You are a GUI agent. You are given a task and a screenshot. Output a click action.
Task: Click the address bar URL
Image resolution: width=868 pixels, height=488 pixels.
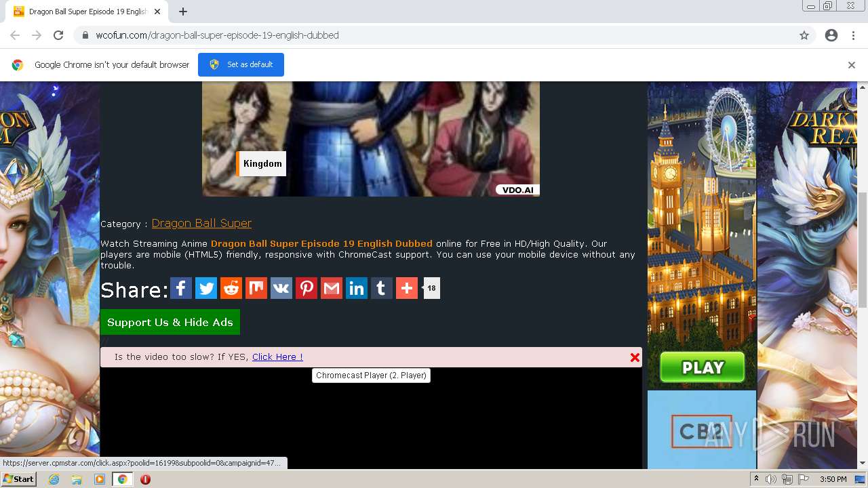(x=217, y=35)
